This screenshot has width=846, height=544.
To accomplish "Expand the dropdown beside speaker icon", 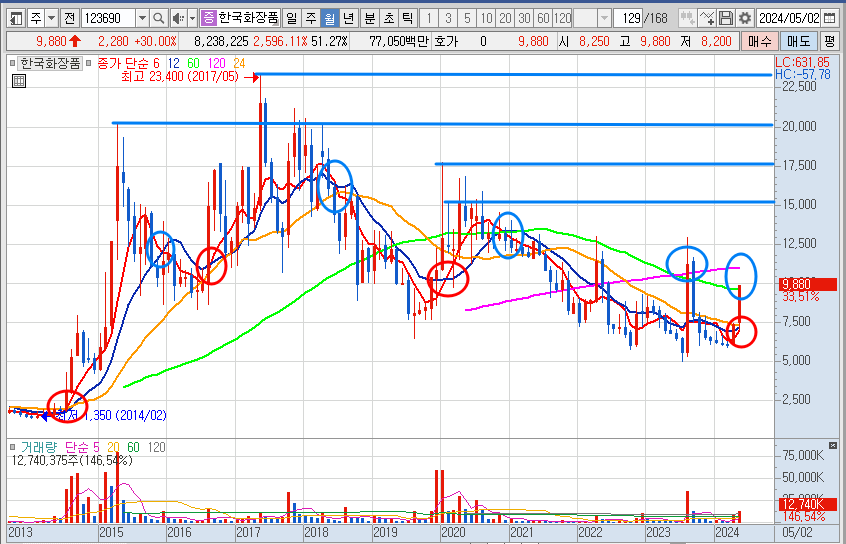I will [x=192, y=18].
